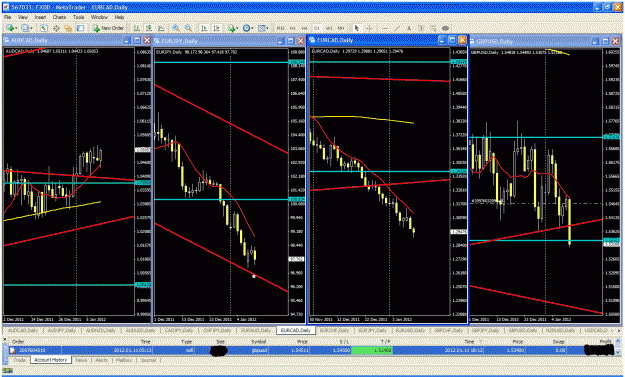This screenshot has width=625, height=377.
Task: Sort history by Order column header
Action: click(x=18, y=342)
